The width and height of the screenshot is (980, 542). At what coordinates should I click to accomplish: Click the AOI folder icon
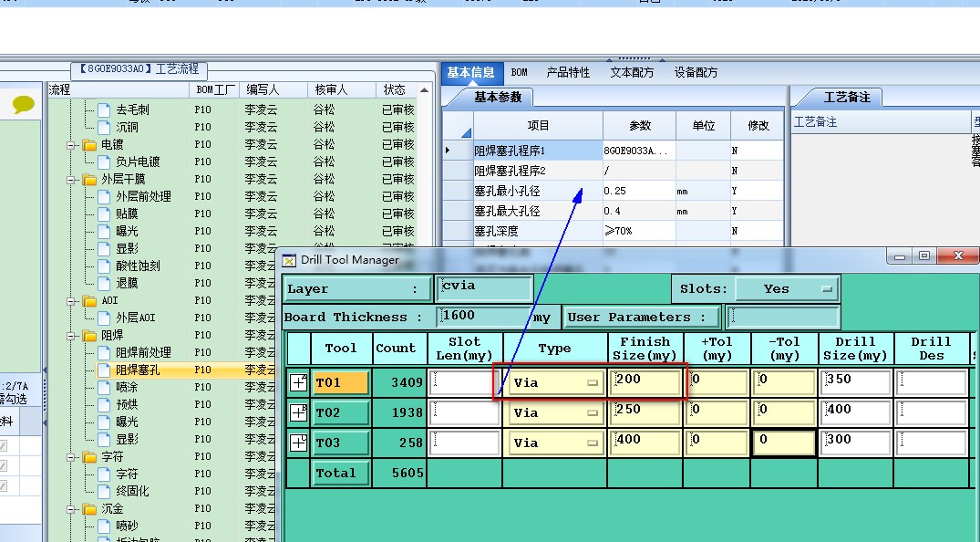89,300
